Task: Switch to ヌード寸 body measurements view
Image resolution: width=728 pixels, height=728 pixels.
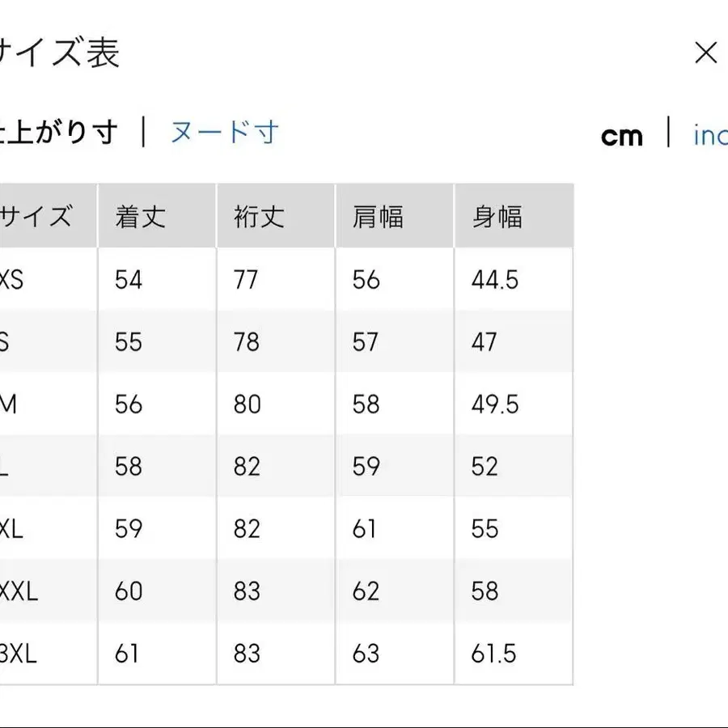Action: (x=225, y=133)
